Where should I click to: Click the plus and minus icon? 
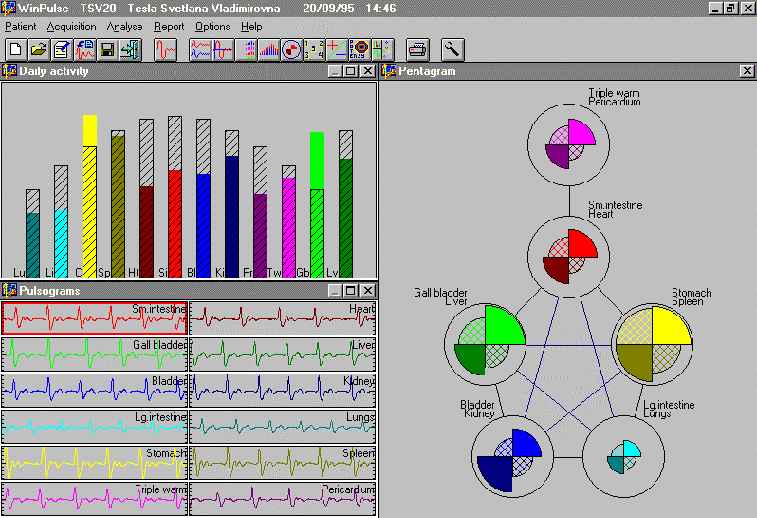(337, 49)
